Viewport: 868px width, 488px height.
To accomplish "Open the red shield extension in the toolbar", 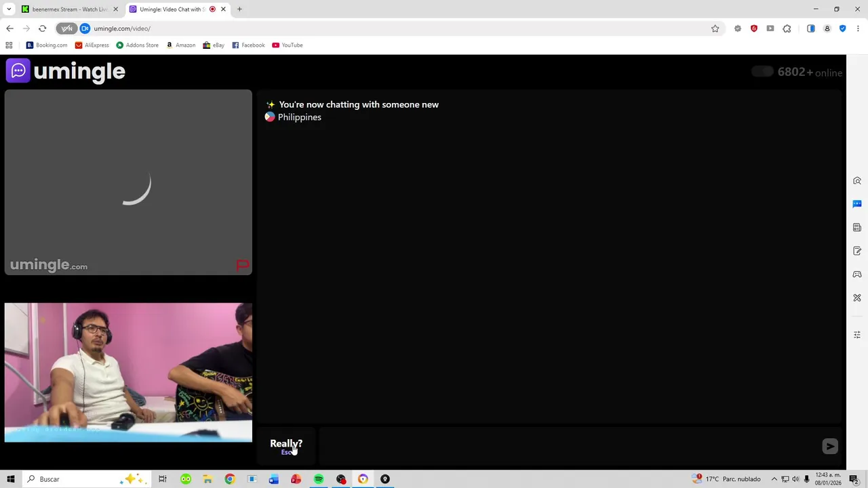I will click(754, 28).
